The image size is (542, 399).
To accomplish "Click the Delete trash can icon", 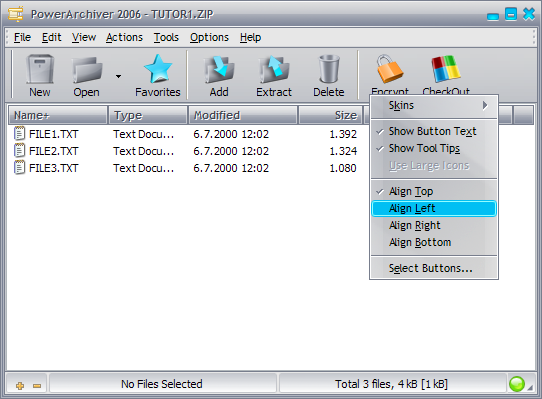I will point(329,69).
